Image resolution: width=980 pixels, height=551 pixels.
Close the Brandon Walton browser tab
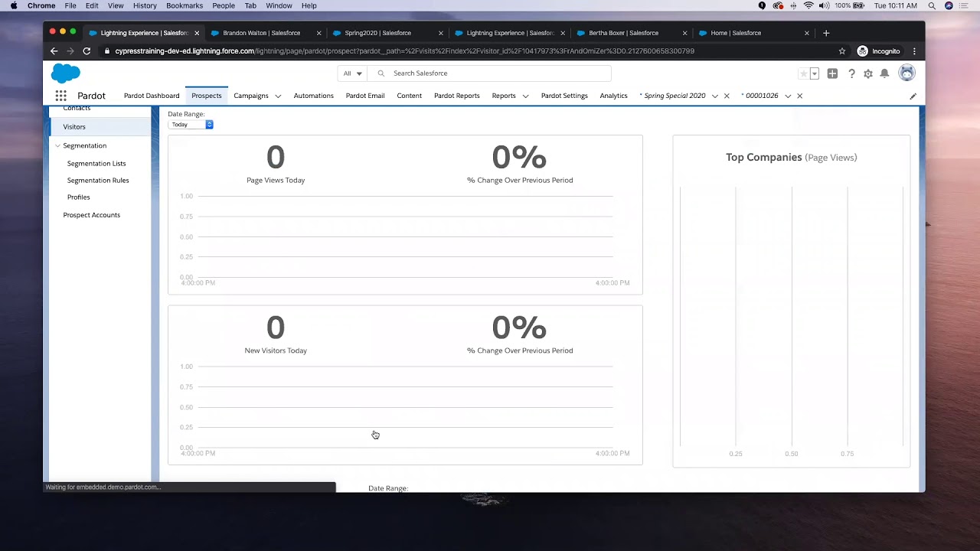[x=319, y=33]
